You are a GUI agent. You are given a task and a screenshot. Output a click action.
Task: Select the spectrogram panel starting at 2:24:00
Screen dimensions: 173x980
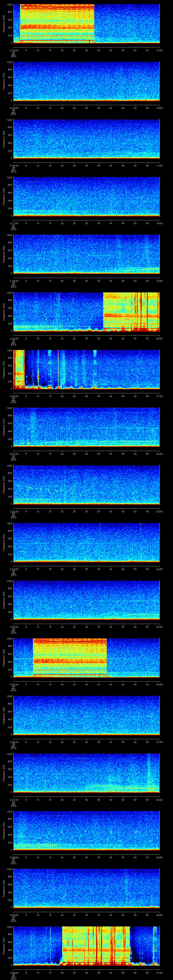(86, 600)
